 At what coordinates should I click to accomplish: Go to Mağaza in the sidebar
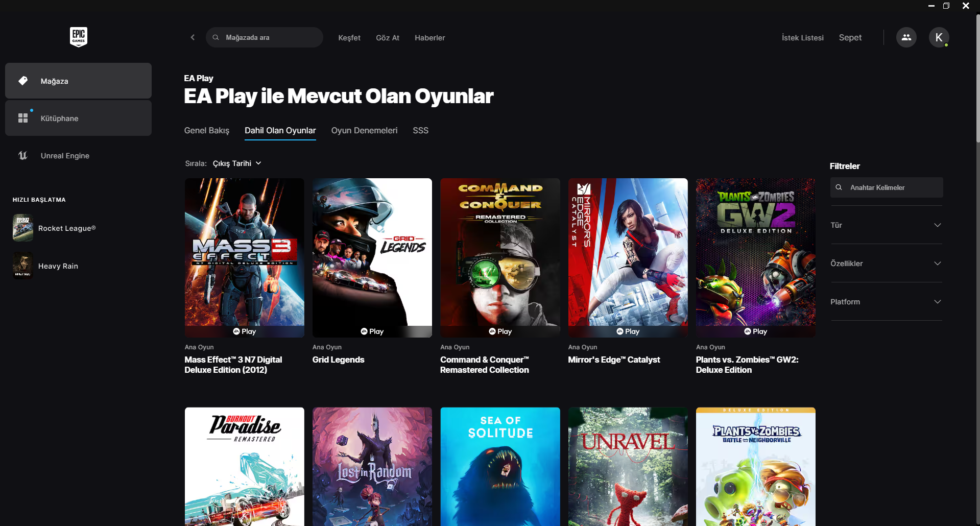78,81
